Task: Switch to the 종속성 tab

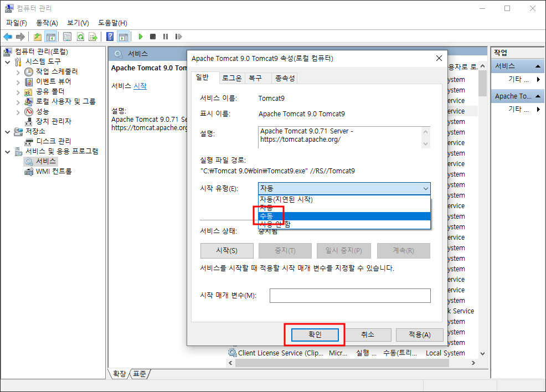Action: tap(285, 78)
